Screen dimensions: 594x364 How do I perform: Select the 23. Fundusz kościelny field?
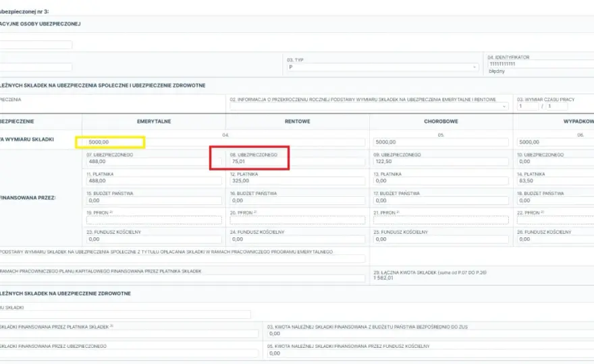pos(154,239)
